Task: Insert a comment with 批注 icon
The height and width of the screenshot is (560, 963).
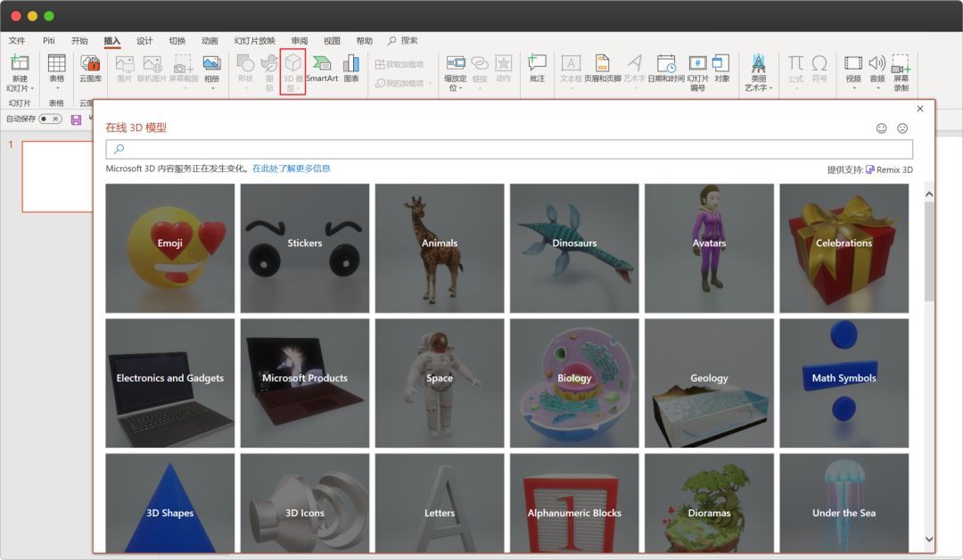Action: pyautogui.click(x=537, y=64)
